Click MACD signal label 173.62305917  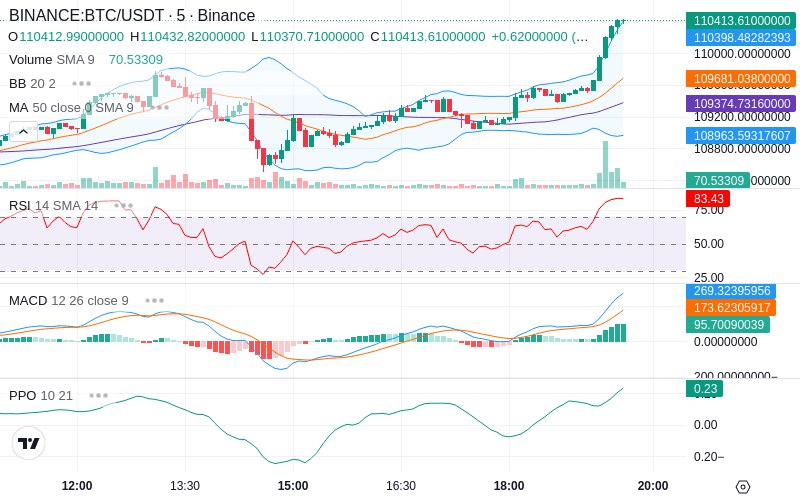click(731, 308)
